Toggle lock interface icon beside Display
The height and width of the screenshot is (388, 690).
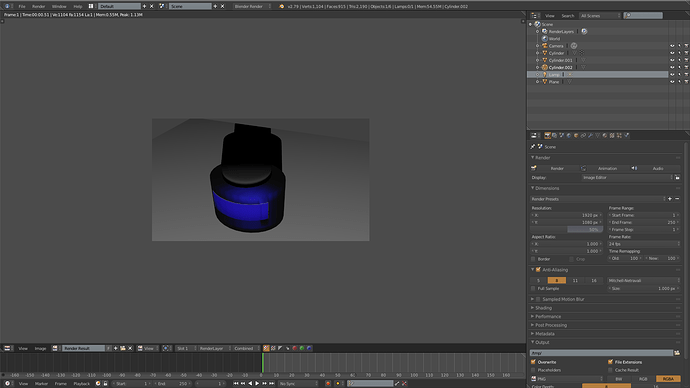[677, 177]
